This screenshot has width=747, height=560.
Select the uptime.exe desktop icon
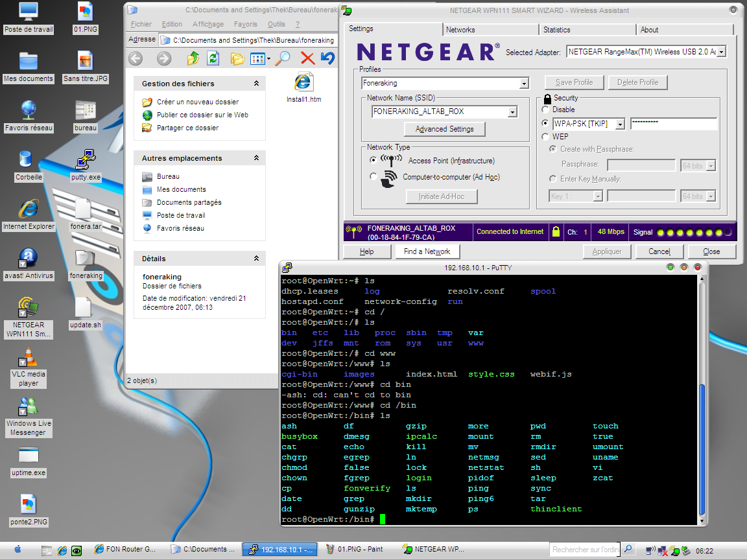coord(28,456)
